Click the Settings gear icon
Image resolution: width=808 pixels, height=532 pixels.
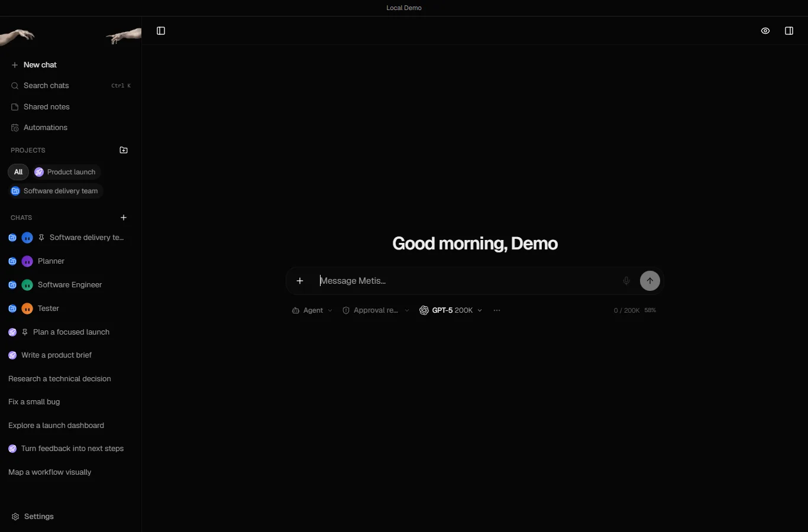(15, 517)
